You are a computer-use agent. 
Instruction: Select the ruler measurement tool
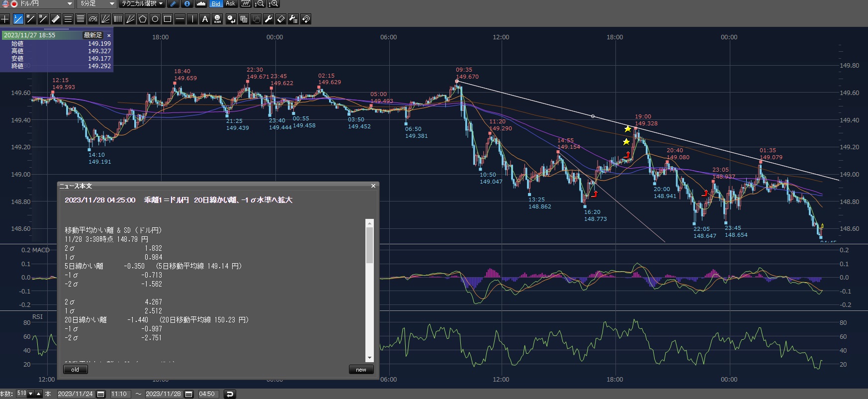click(56, 19)
